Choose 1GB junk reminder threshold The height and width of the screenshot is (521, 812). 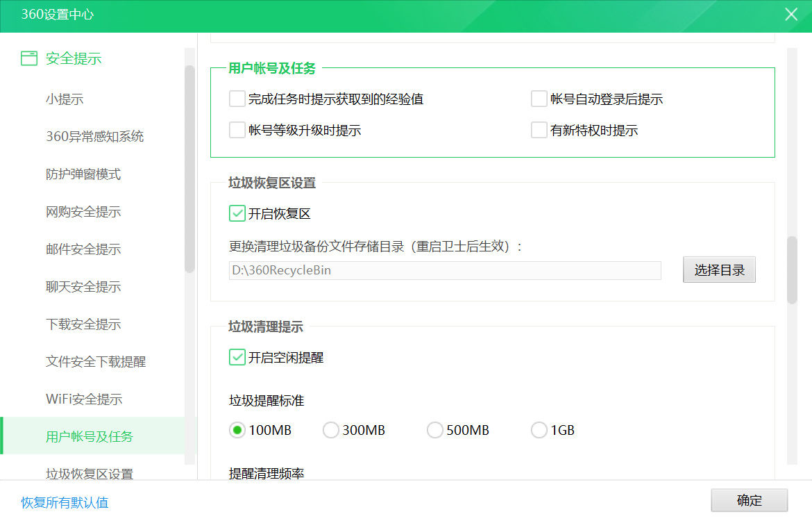pos(539,430)
